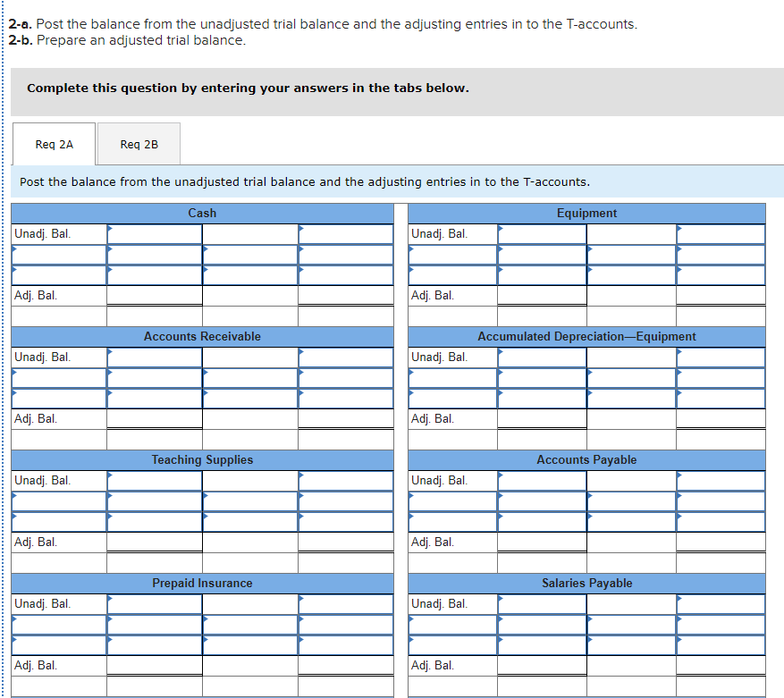
Task: Click Accounts Payable Unadj. Bal. credit amount field
Action: (721, 481)
